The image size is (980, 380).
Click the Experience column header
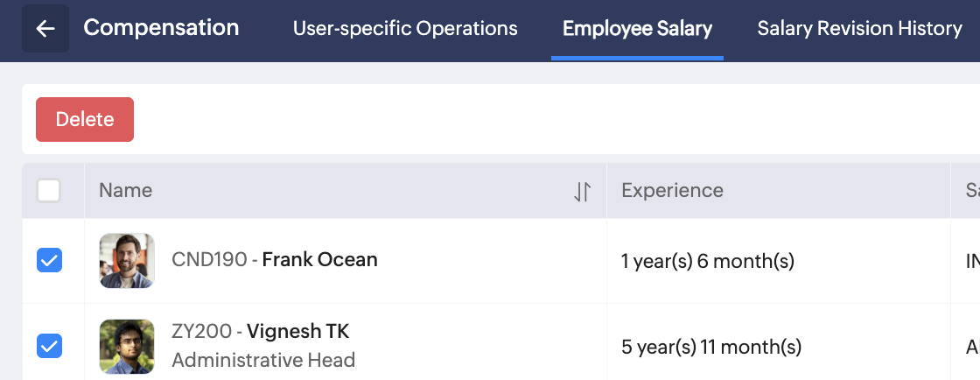[672, 191]
